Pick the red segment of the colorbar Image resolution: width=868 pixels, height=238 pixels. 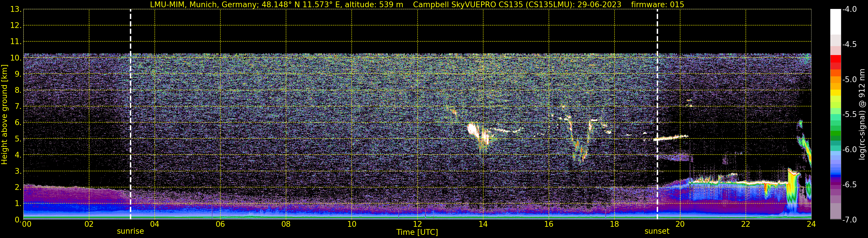(835, 59)
